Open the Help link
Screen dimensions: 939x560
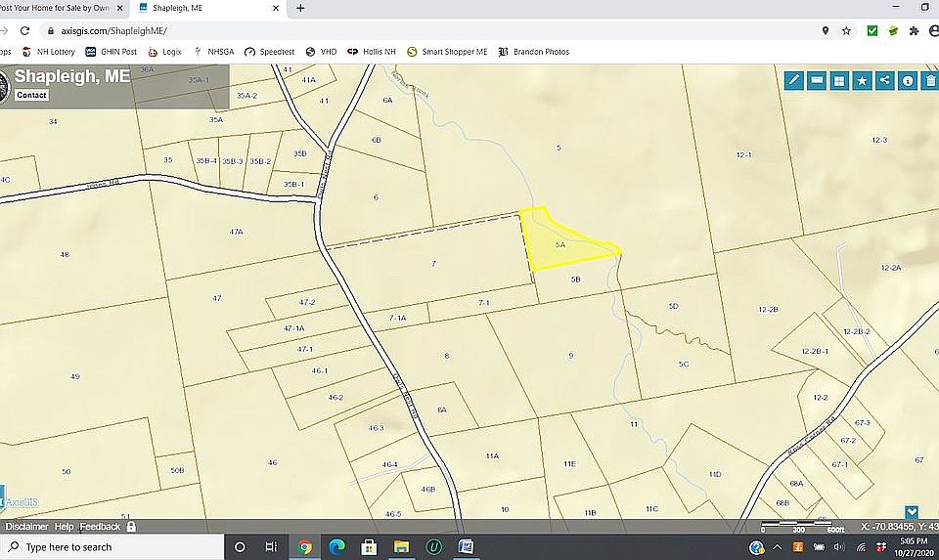(x=64, y=527)
